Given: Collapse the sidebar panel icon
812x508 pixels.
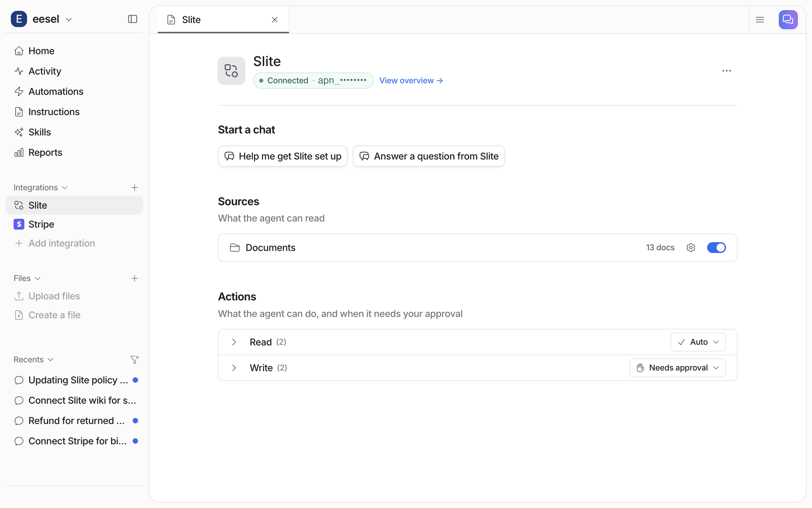Looking at the screenshot, I should (x=133, y=19).
